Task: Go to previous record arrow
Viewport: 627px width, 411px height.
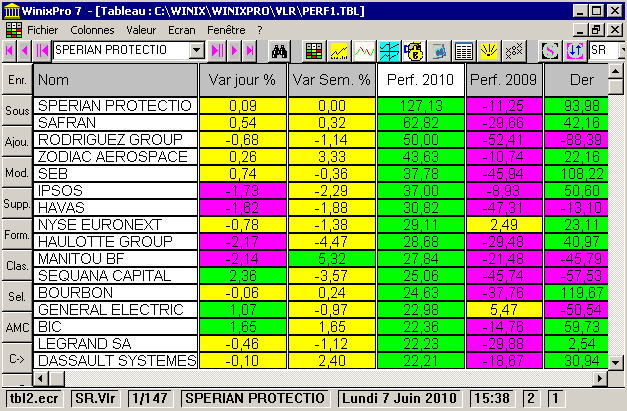Action: tap(25, 51)
